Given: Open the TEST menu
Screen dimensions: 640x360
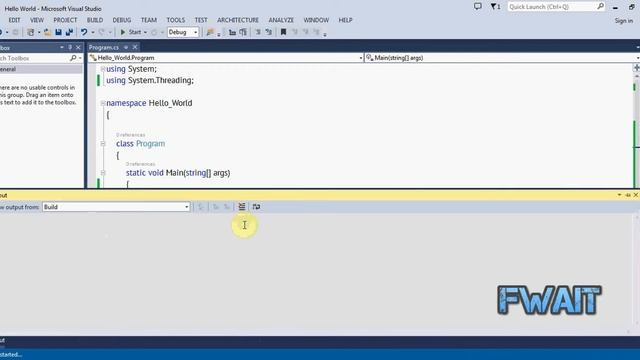Looking at the screenshot, I should pos(201,20).
